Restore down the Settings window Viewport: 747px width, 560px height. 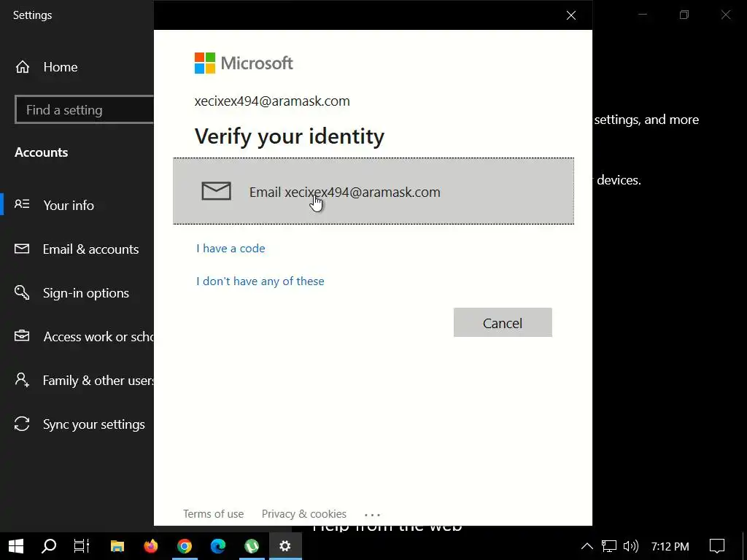(684, 15)
